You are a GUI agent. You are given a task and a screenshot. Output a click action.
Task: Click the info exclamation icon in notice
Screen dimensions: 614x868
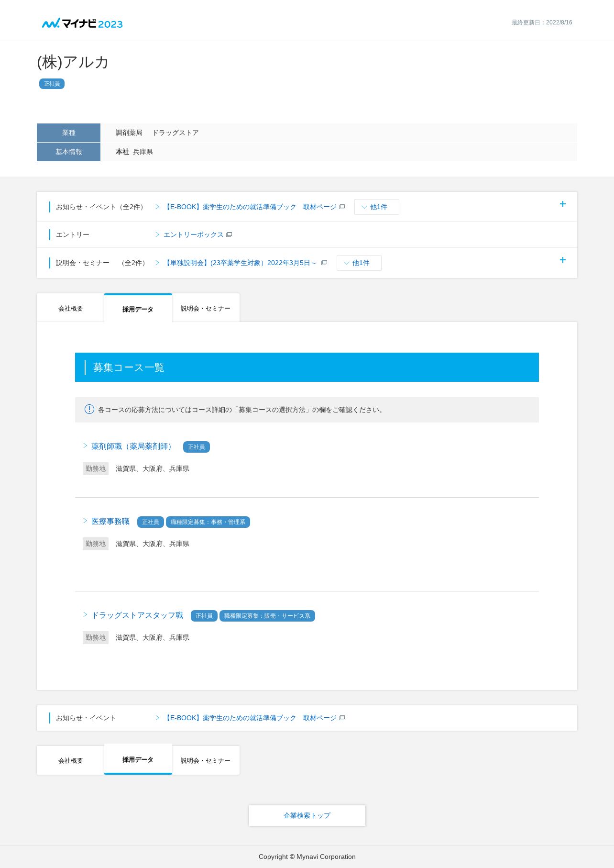point(89,409)
